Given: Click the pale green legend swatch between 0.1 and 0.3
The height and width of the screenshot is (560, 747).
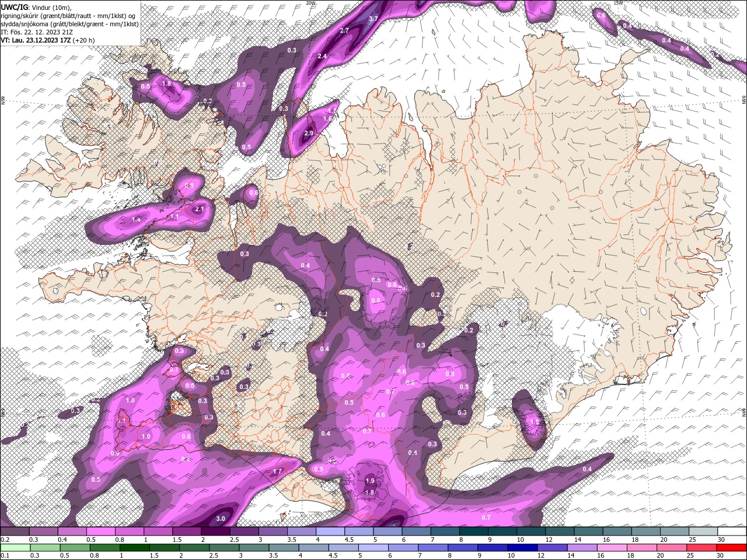Looking at the screenshot, I should tap(15, 548).
